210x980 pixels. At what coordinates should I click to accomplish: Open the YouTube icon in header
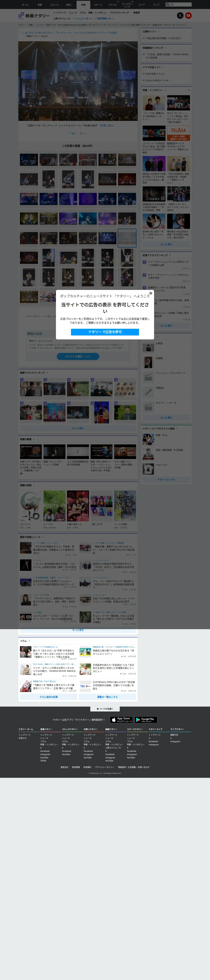[x=188, y=16]
